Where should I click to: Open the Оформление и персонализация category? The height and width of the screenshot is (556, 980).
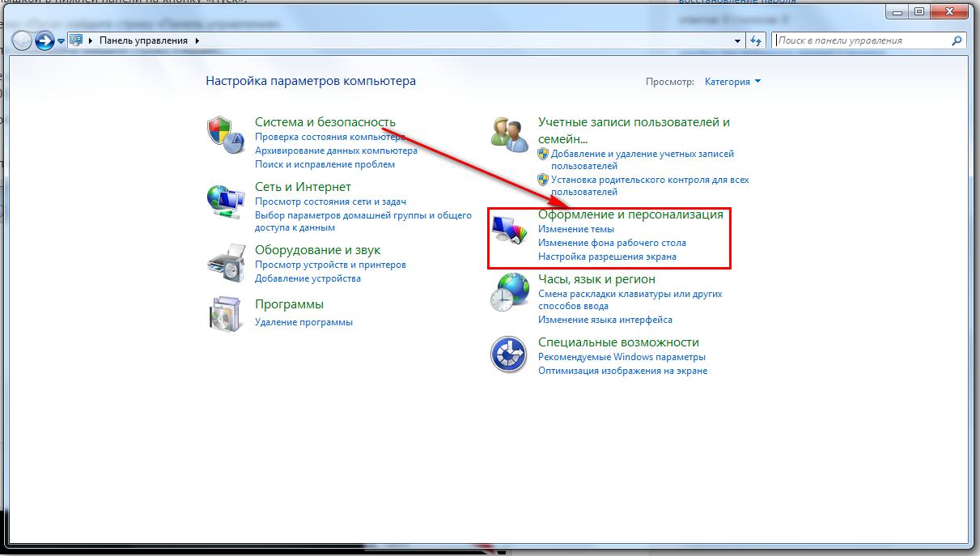630,214
